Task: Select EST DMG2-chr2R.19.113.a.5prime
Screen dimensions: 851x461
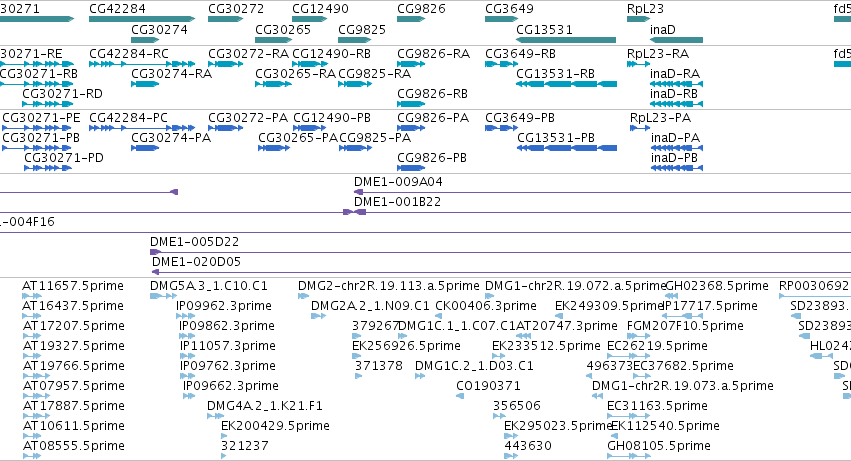Action: (389, 286)
